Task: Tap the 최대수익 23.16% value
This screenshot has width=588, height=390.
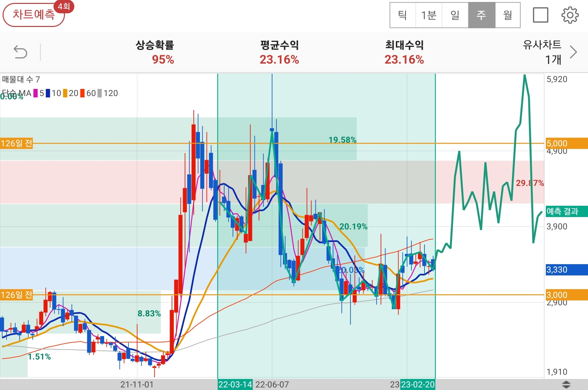Action: [x=404, y=60]
